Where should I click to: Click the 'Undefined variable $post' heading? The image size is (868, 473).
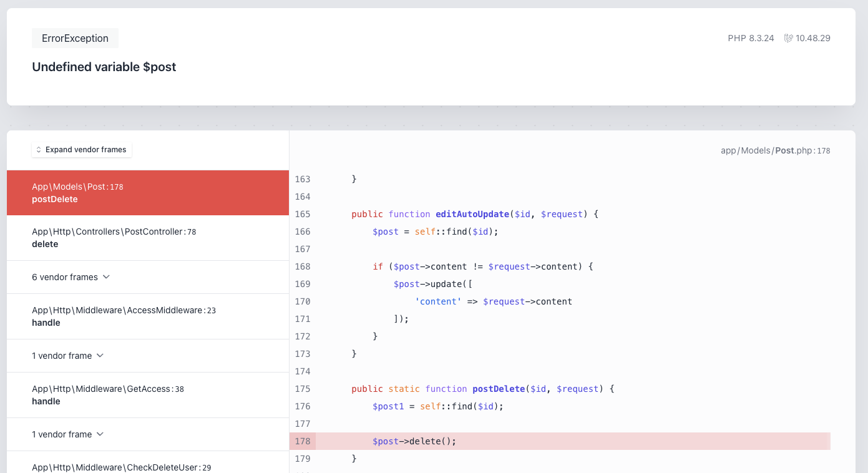(104, 67)
